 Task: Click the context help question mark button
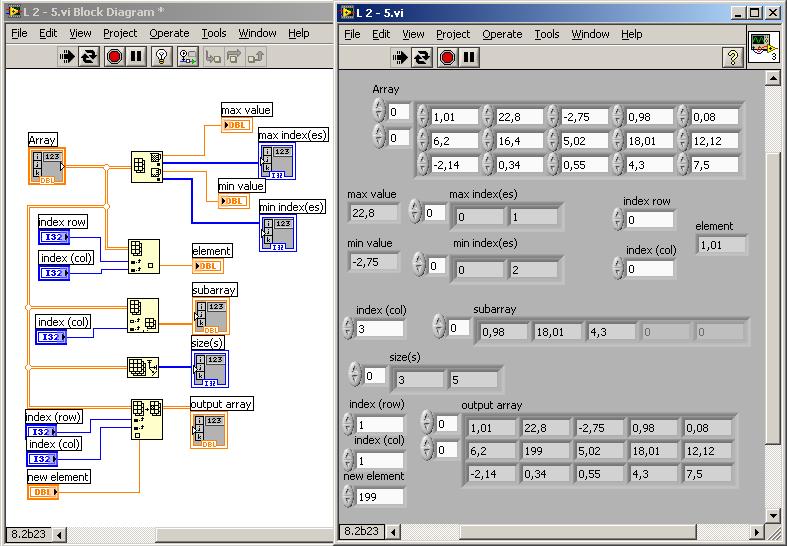click(x=733, y=58)
